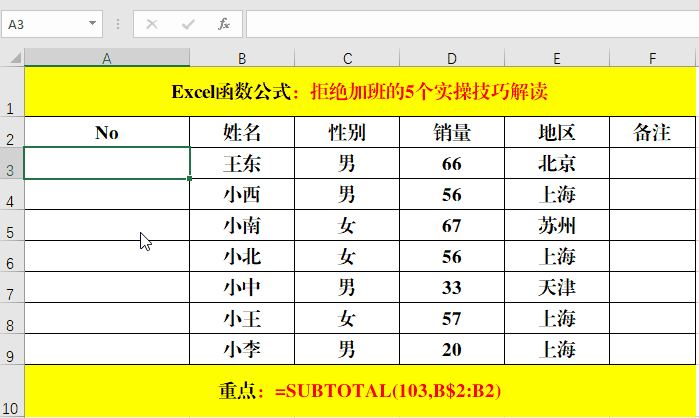
Task: Click the region cell in 小王's row
Action: tap(557, 318)
